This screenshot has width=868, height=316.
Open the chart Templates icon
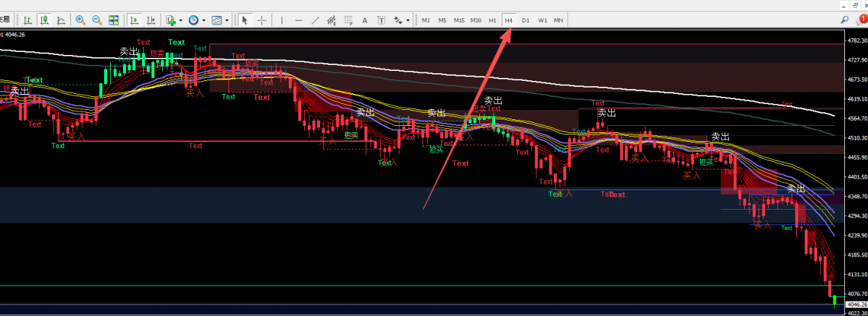[216, 20]
